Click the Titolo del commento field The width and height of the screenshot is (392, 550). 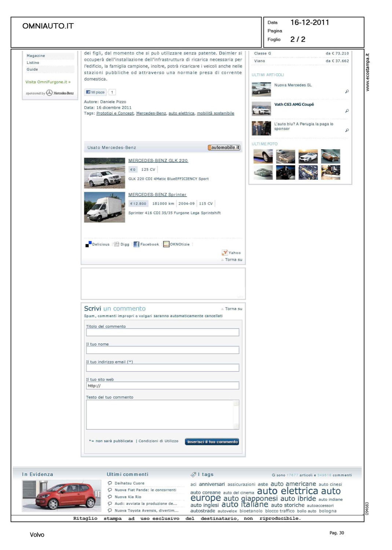162,332
